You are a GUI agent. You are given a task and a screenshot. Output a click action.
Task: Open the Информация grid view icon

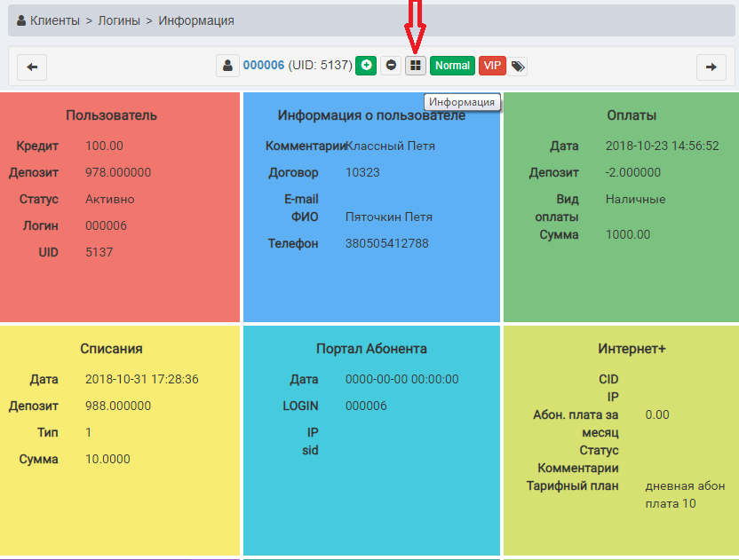click(x=416, y=66)
